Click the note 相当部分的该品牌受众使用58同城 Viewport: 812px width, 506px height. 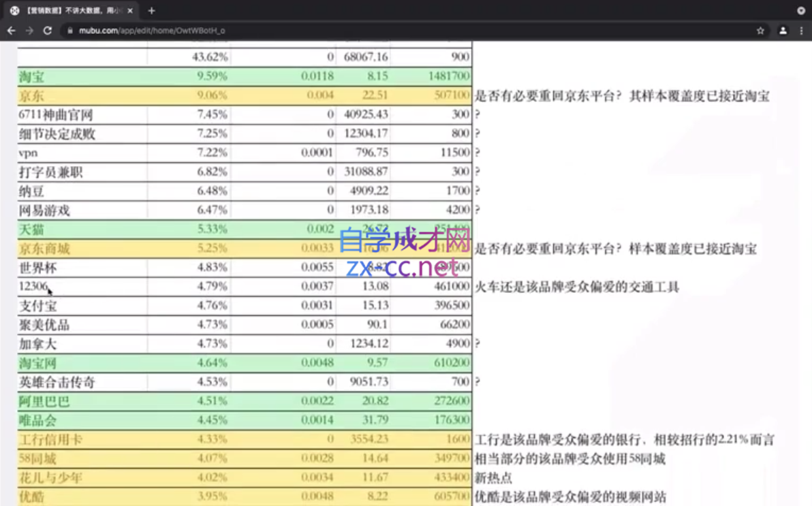click(x=570, y=459)
